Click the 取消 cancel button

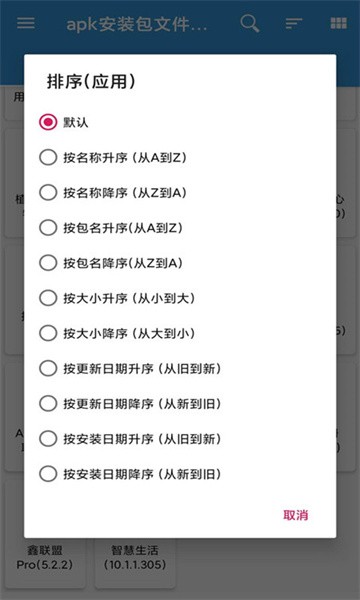click(x=295, y=515)
